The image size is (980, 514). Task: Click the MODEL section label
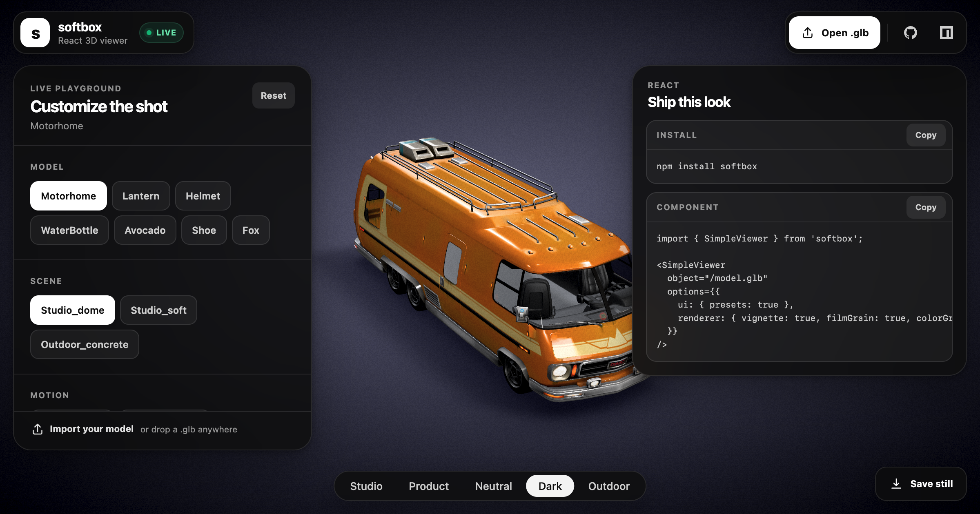pos(47,167)
